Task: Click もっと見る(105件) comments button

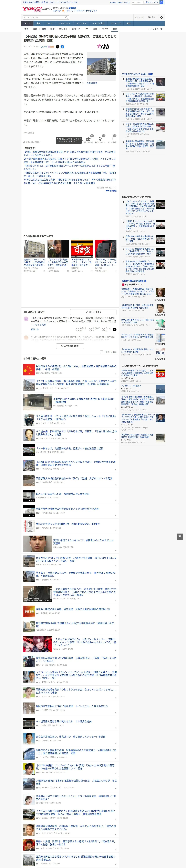Action: 70,346
